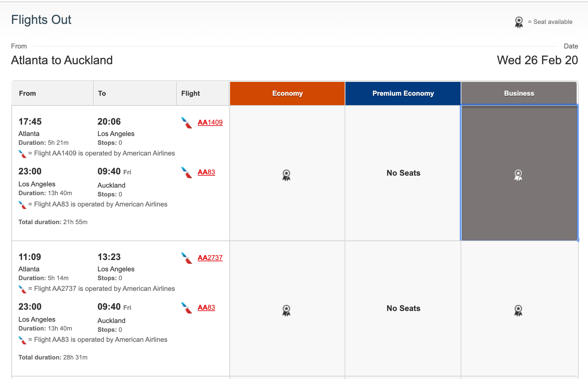Click American Airlines logo beside AA2737 link

pos(187,258)
